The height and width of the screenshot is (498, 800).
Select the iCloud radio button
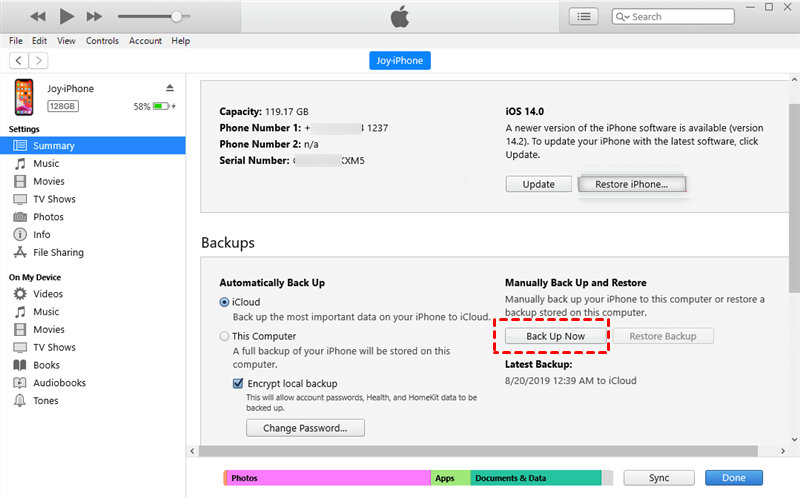224,302
